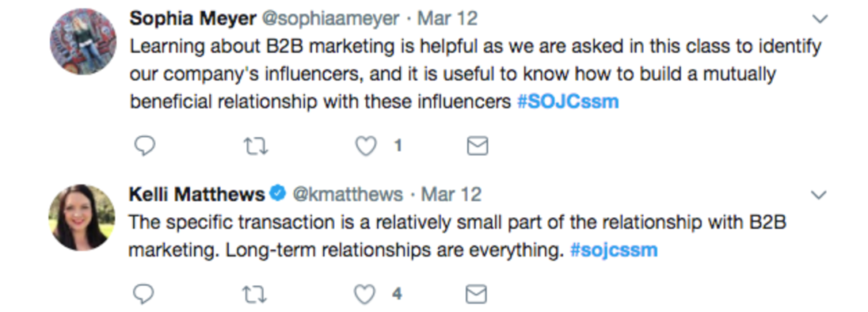Image resolution: width=868 pixels, height=312 pixels.
Task: Reply to Sophia Meyer's tweet
Action: [144, 146]
